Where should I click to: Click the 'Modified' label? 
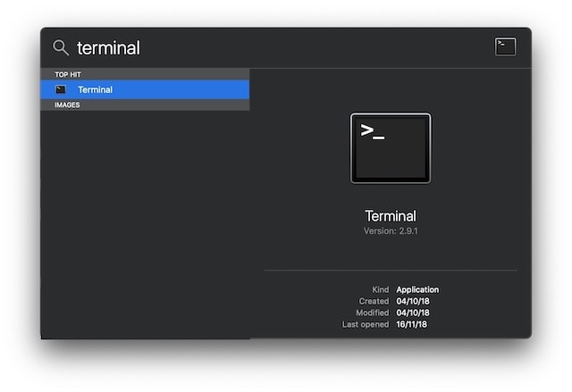[373, 313]
